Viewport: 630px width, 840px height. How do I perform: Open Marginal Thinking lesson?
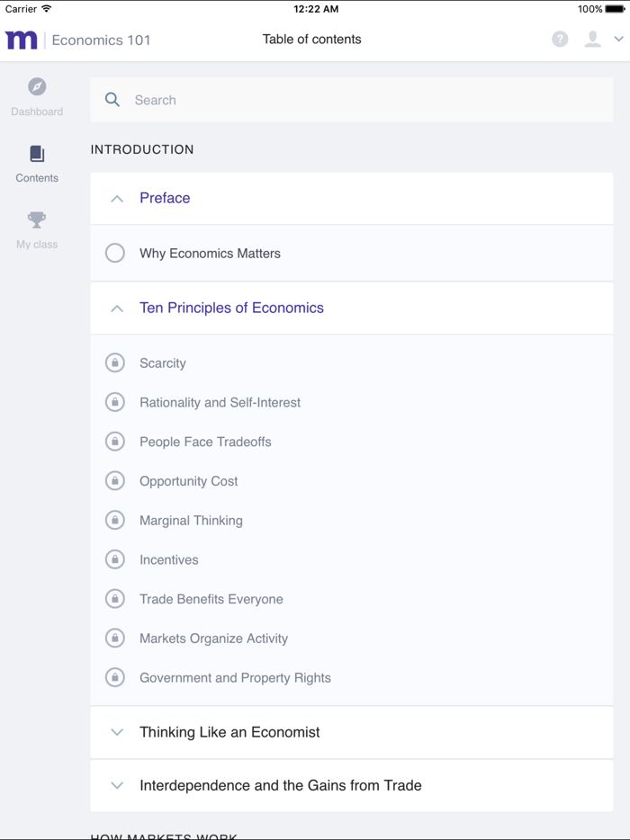point(191,521)
